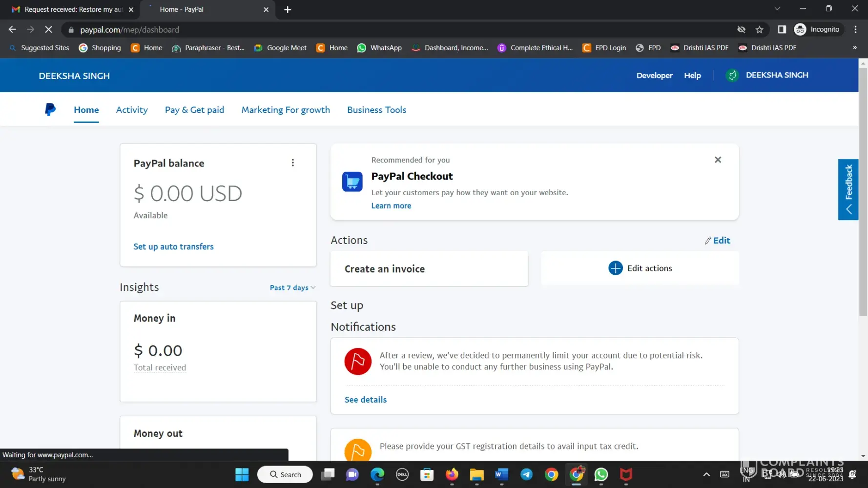The width and height of the screenshot is (868, 488).
Task: Expand the Past 7 days dropdown
Action: [x=292, y=288]
